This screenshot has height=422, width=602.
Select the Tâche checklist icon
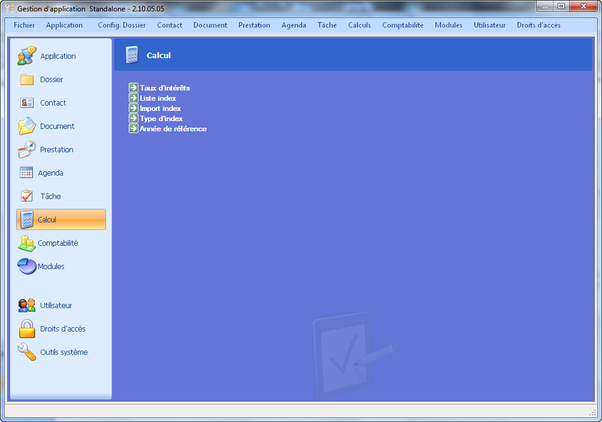point(27,196)
